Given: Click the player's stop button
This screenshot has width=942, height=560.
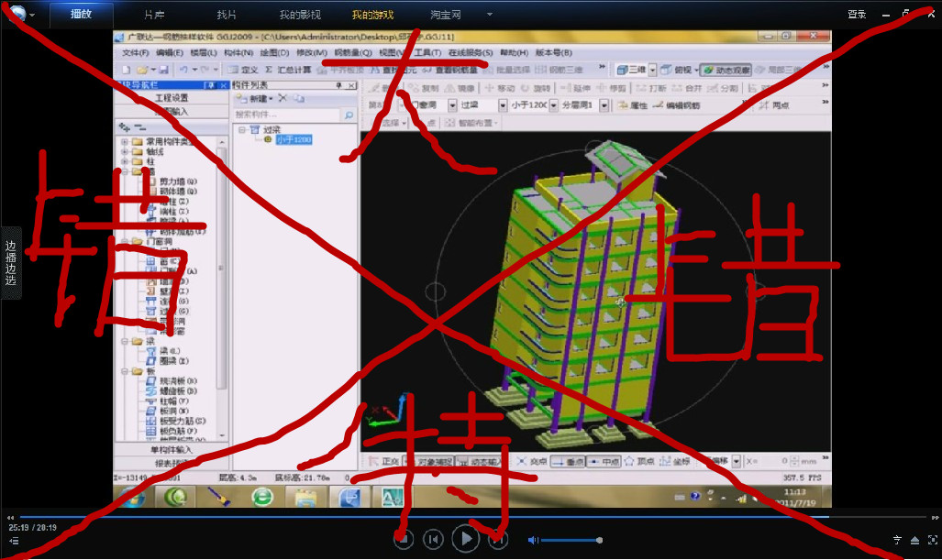Looking at the screenshot, I should (403, 539).
